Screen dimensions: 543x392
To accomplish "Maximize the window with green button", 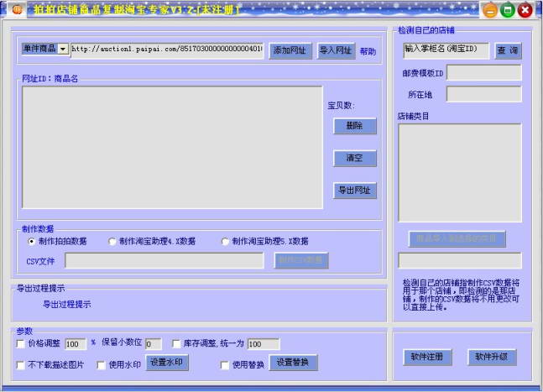I will [507, 10].
